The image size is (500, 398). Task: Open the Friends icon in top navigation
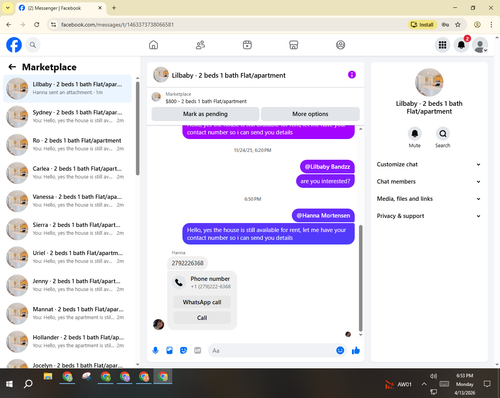tap(200, 45)
